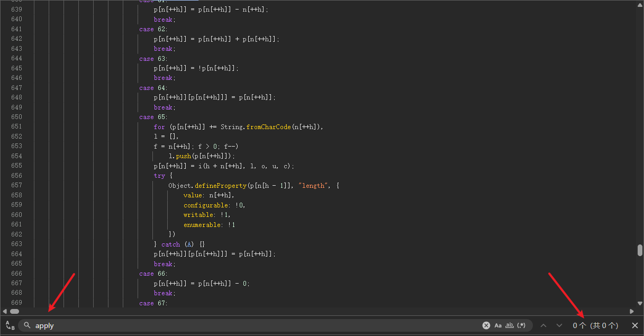The width and height of the screenshot is (644, 336).
Task: Click 'Object.defineProperty' call text
Action: click(x=207, y=186)
